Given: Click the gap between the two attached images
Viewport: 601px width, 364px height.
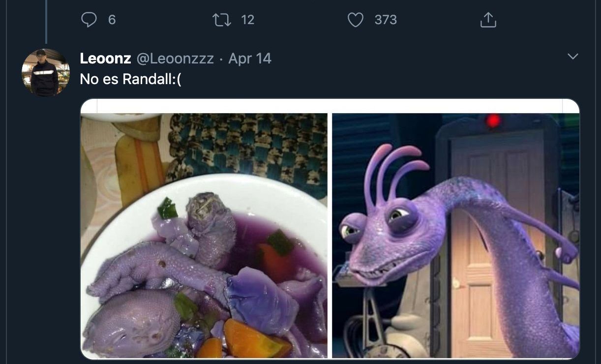Looking at the screenshot, I should click(330, 235).
